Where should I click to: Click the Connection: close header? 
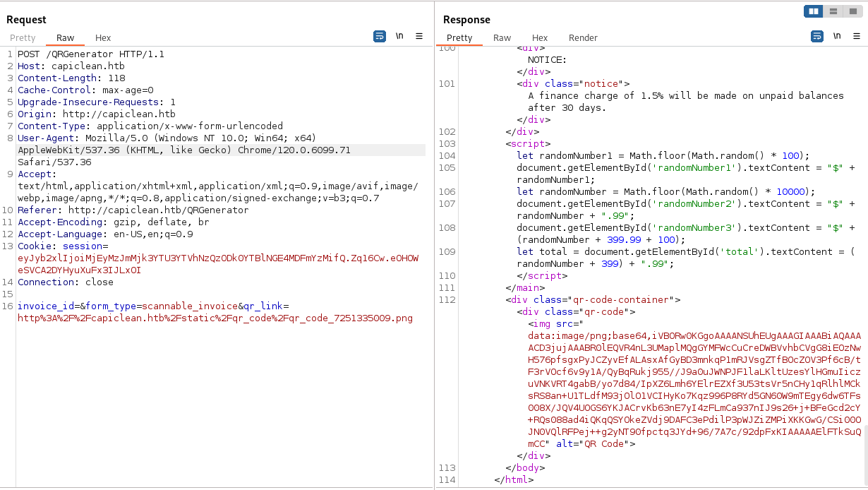click(x=66, y=282)
